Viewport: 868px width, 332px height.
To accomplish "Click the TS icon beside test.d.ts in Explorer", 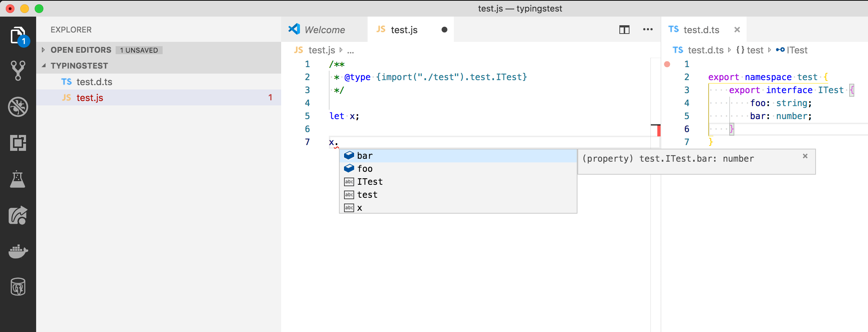I will 66,82.
